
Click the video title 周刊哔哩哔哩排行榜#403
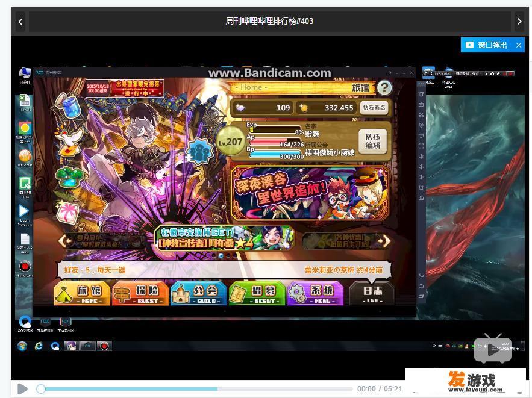tap(269, 21)
